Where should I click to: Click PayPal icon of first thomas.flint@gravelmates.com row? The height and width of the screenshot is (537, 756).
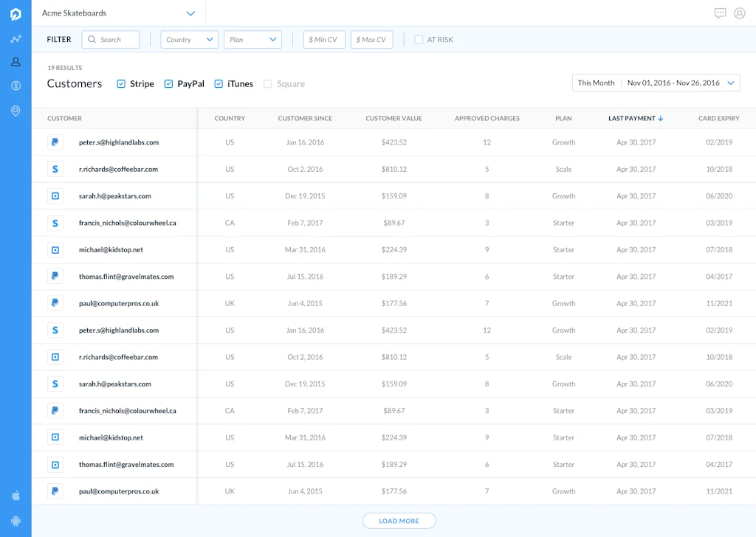[55, 277]
